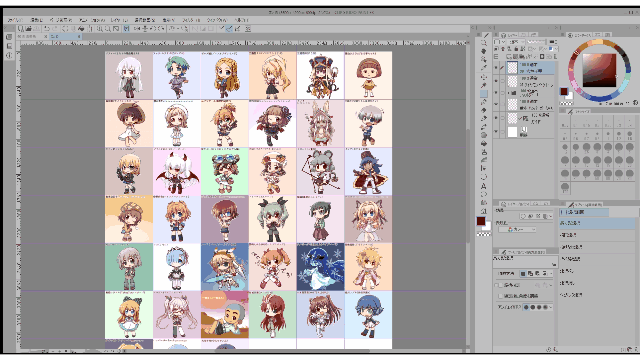Create a new raster layer
Screen dimensions: 640x360
509,56
